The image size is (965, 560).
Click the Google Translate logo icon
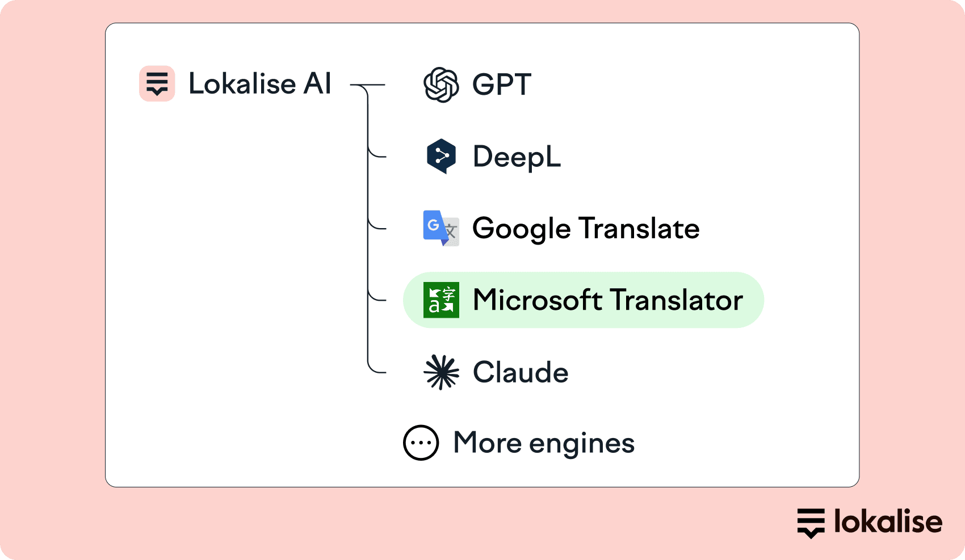[x=441, y=228]
